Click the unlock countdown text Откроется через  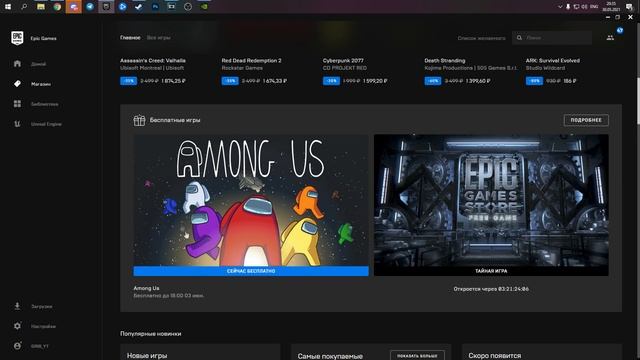[x=491, y=289]
